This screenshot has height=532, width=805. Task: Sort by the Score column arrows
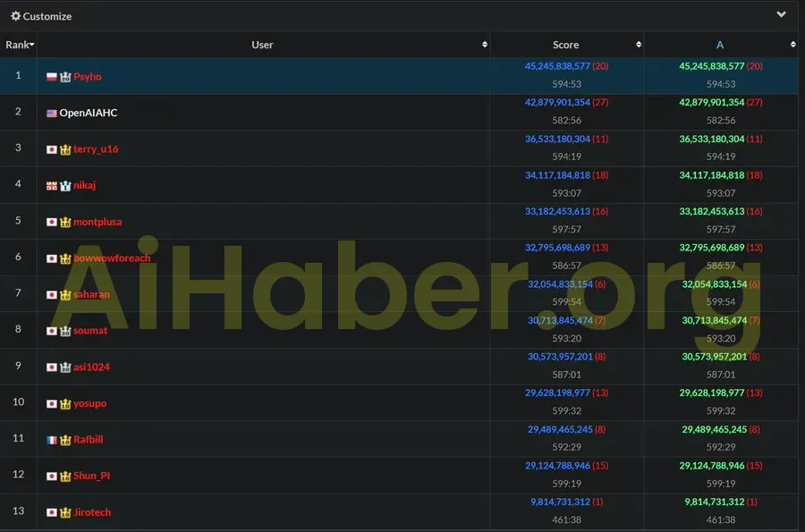pos(639,45)
